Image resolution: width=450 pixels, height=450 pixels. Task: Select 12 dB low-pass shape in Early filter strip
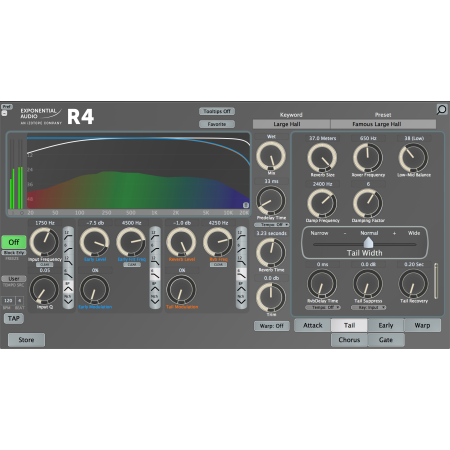pyautogui.click(x=155, y=261)
